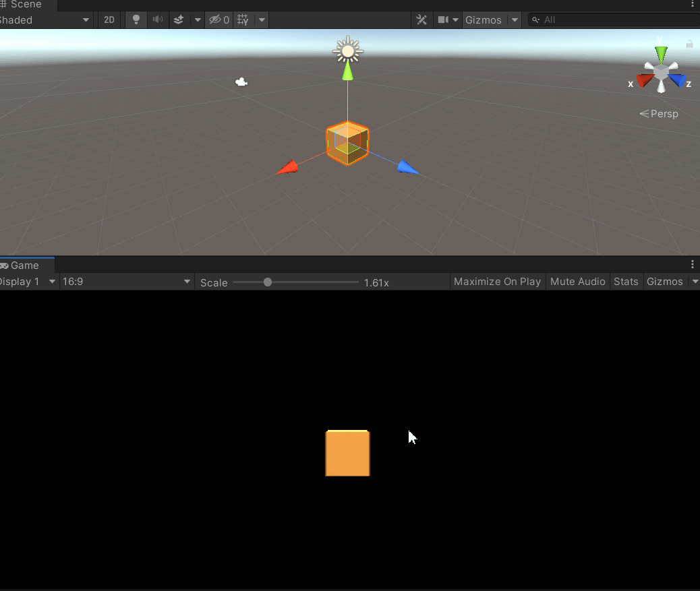Open the Gizmos menu in Game view
700x591 pixels.
coord(664,282)
